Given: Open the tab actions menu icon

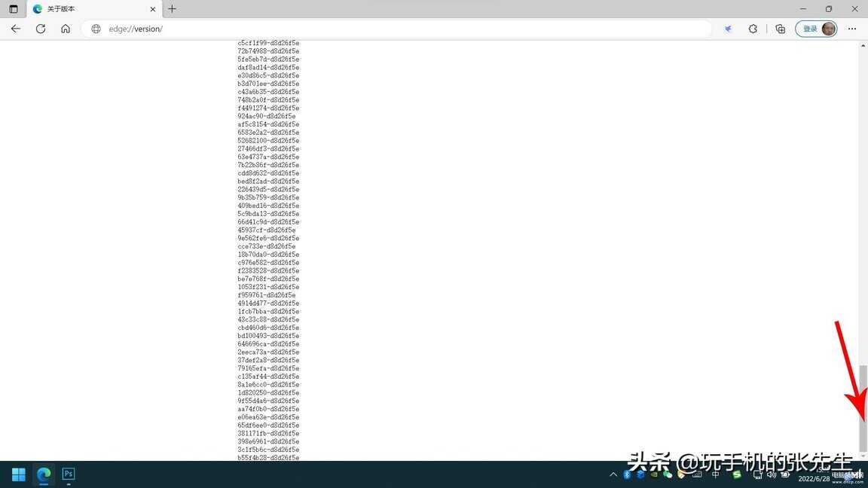Looking at the screenshot, I should 14,9.
